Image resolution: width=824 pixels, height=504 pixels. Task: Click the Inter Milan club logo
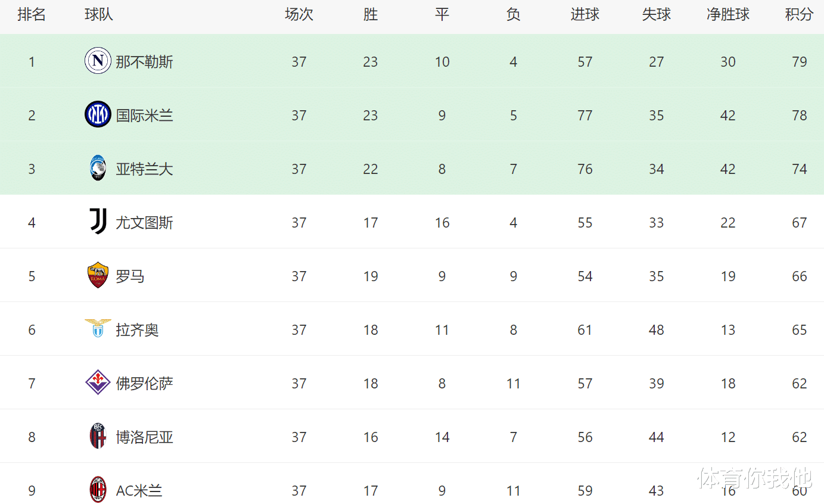(x=98, y=114)
